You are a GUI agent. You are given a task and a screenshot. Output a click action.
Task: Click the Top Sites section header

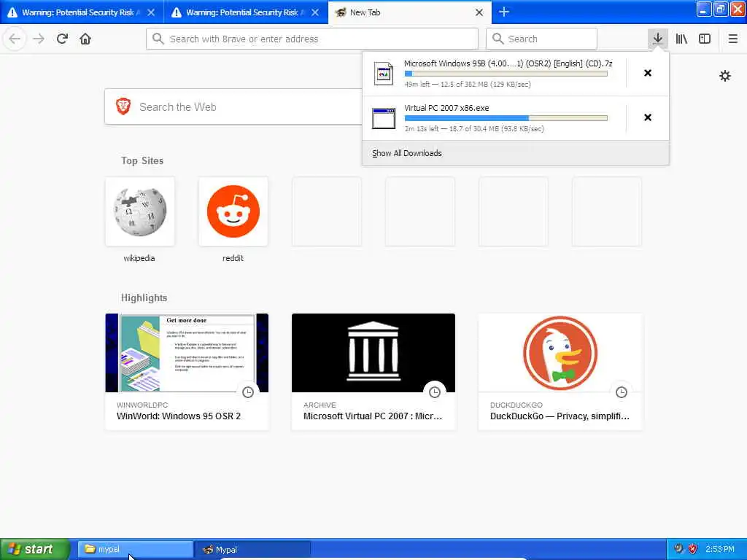[142, 160]
